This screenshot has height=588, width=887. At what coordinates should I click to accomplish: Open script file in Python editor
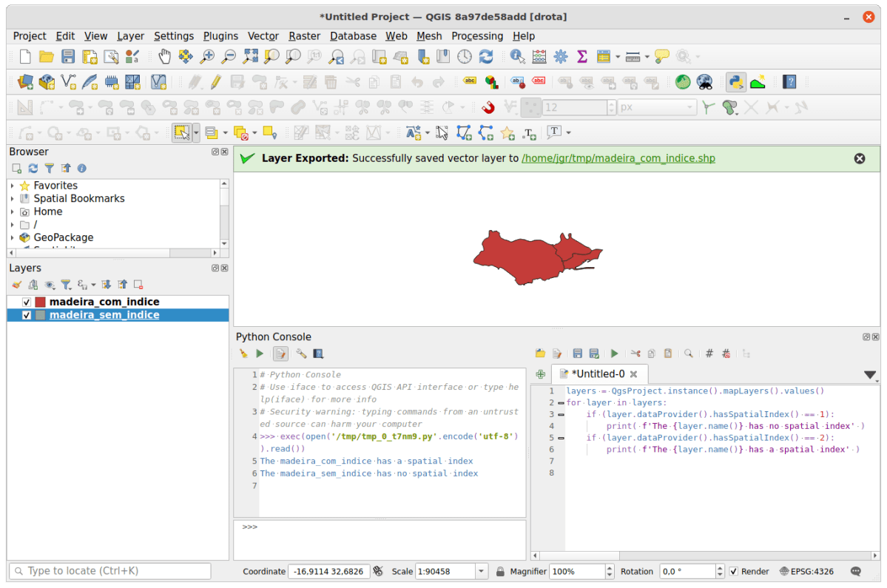tap(540, 354)
